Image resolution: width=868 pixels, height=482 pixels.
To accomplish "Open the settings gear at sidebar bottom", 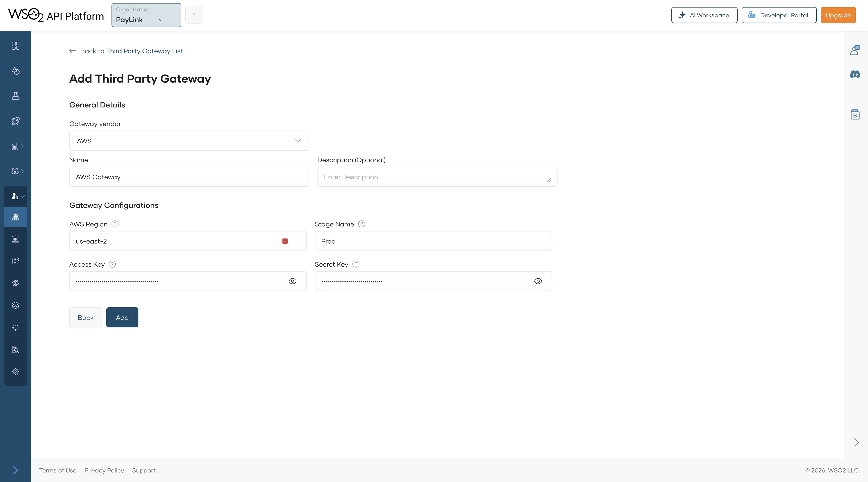I will 15,371.
